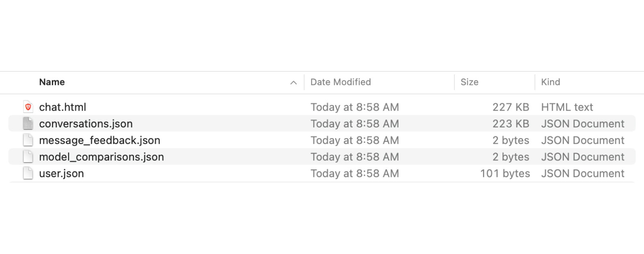Click the conversations.json document icon
Viewport: 644px width, 254px height.
tap(28, 123)
